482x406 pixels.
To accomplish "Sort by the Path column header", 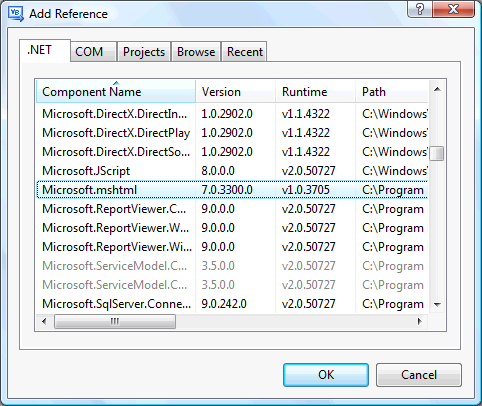I will pyautogui.click(x=392, y=91).
